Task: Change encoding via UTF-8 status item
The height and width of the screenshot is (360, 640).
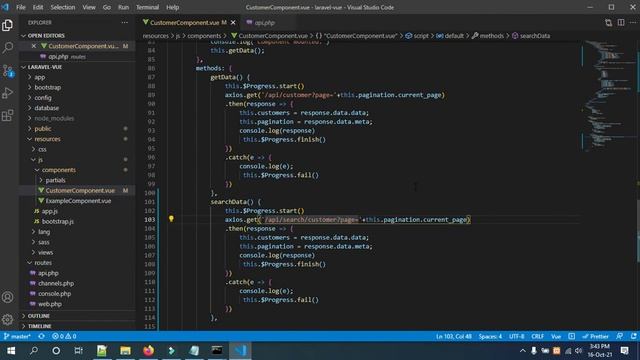Action: point(516,336)
